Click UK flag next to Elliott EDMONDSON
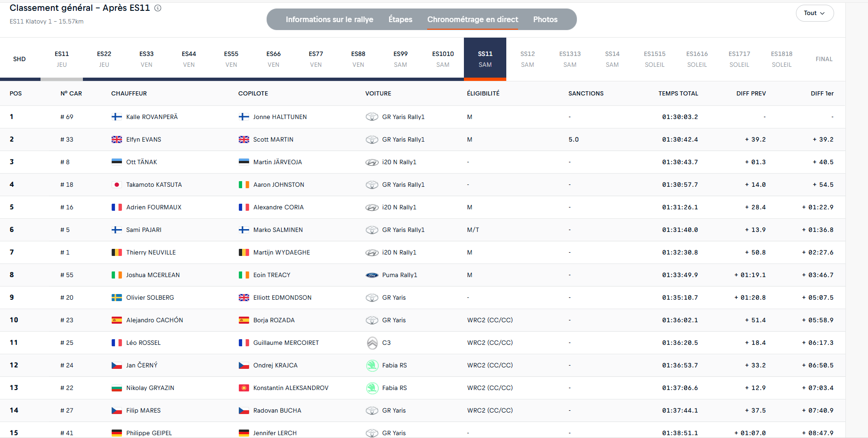Image resolution: width=868 pixels, height=438 pixels. pos(244,297)
